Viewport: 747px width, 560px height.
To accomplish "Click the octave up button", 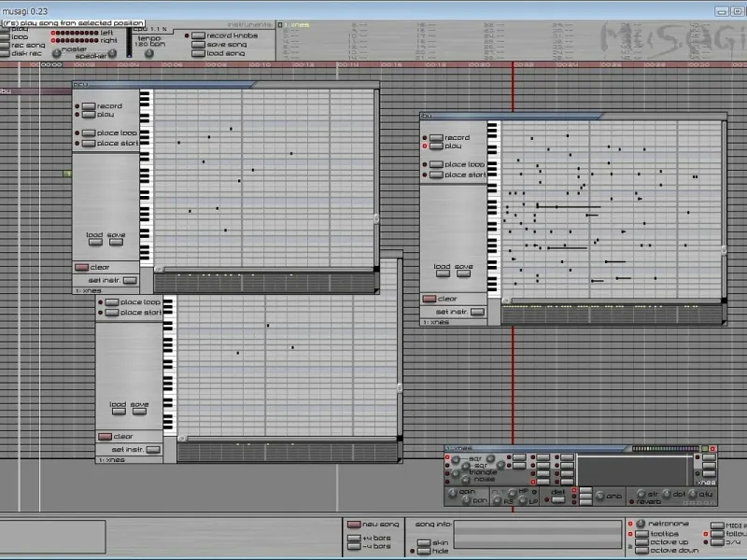I will [641, 542].
